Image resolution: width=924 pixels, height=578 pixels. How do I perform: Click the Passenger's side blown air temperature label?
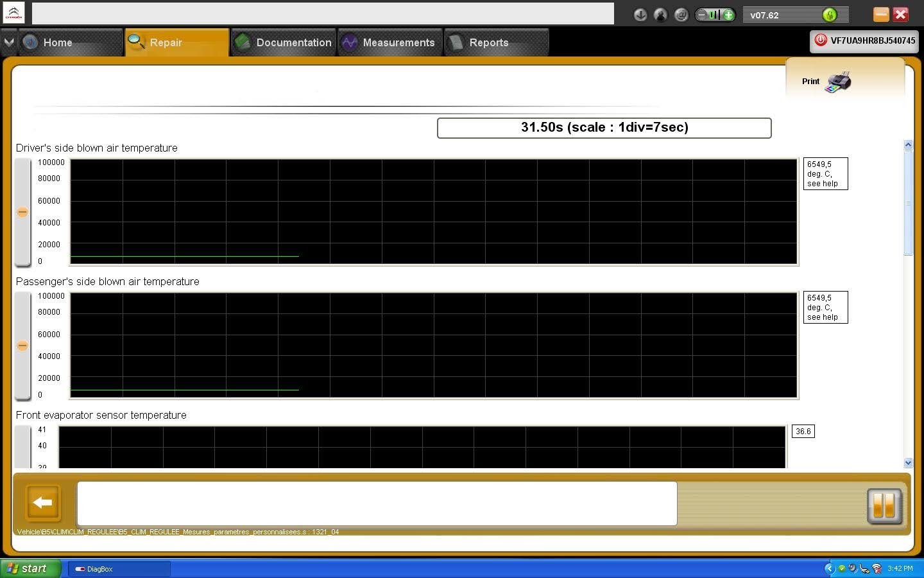(x=108, y=281)
